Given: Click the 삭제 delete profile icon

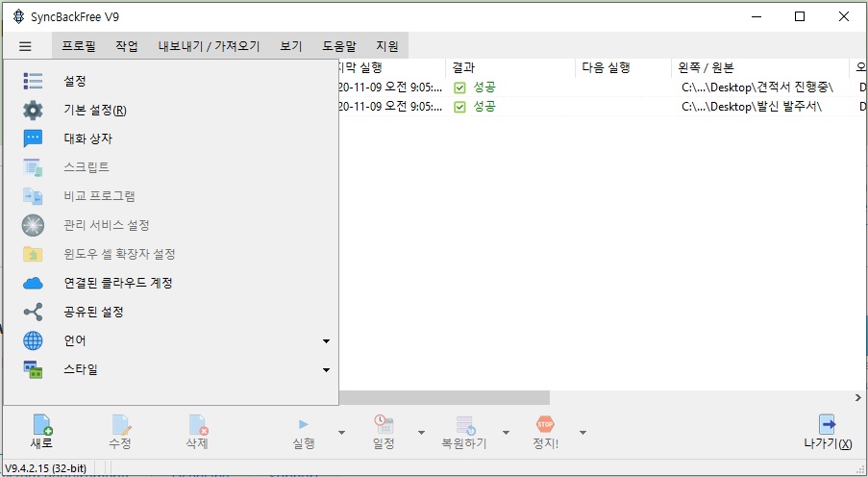Looking at the screenshot, I should point(198,425).
